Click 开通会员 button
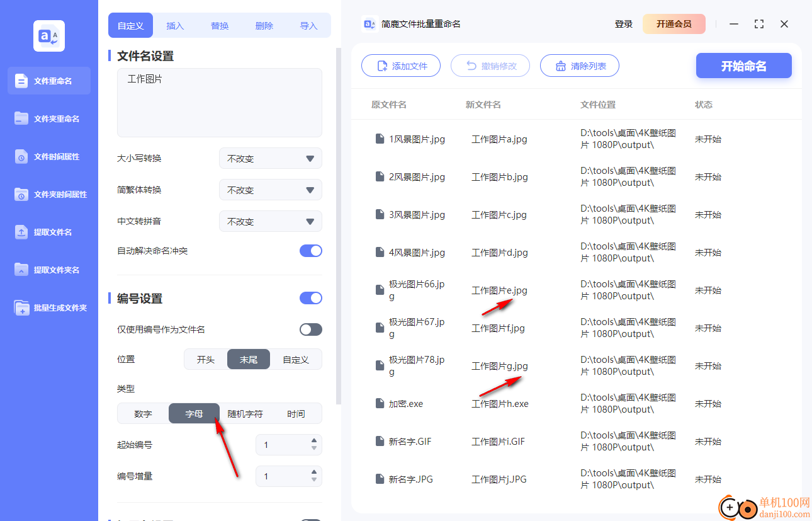The image size is (812, 521). [x=674, y=24]
